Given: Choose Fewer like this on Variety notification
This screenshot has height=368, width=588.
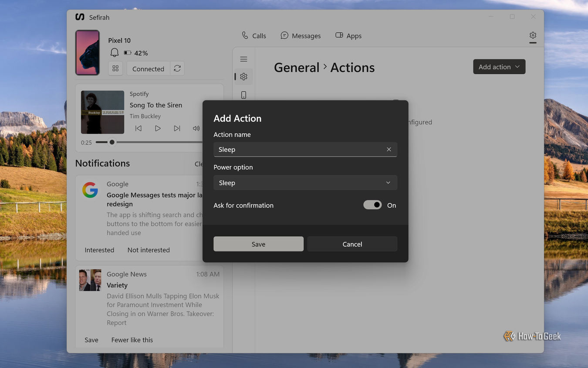Looking at the screenshot, I should (x=132, y=340).
